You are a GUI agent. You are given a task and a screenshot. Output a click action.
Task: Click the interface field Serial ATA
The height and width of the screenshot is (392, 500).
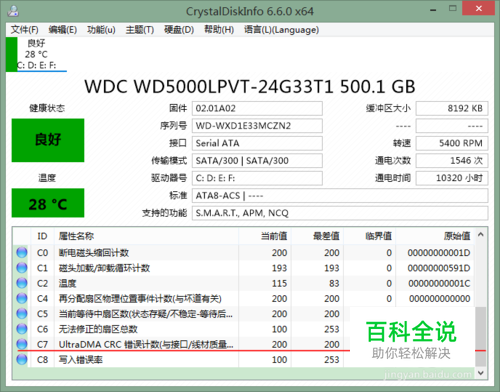coord(257,143)
